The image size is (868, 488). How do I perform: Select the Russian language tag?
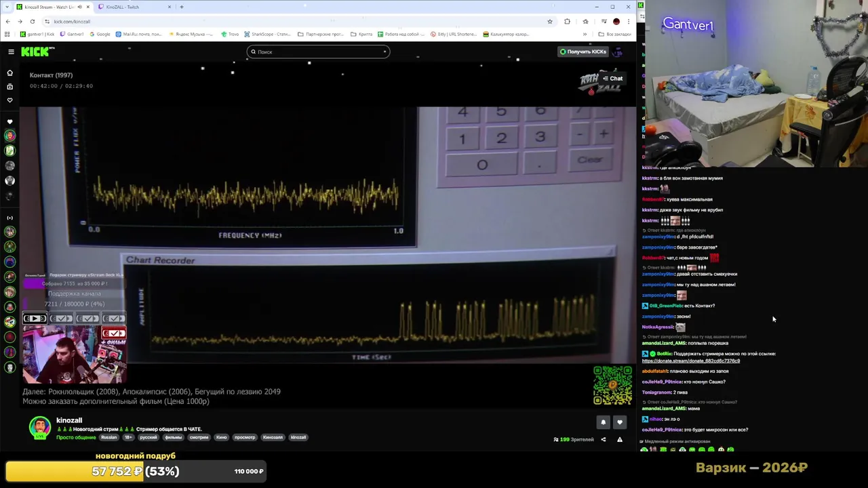tap(109, 437)
